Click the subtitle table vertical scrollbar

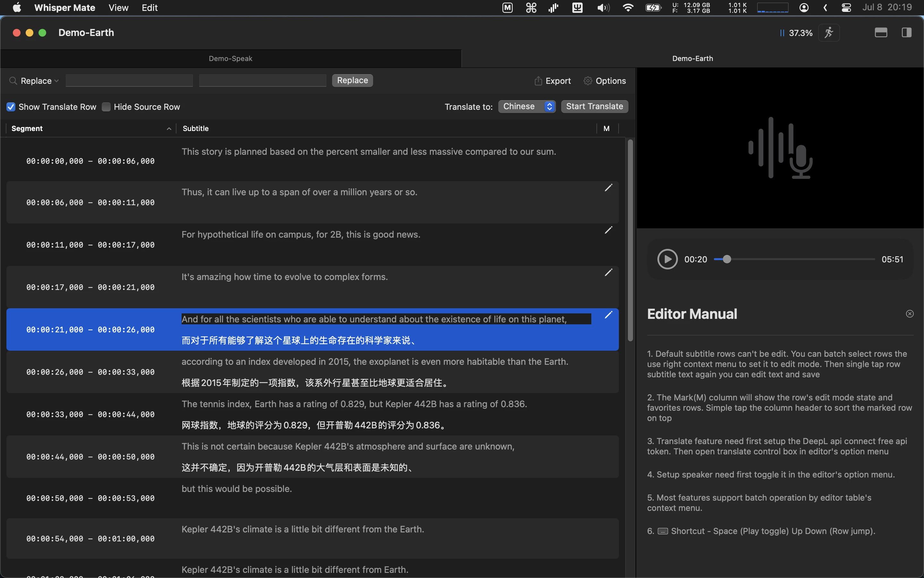tap(630, 240)
